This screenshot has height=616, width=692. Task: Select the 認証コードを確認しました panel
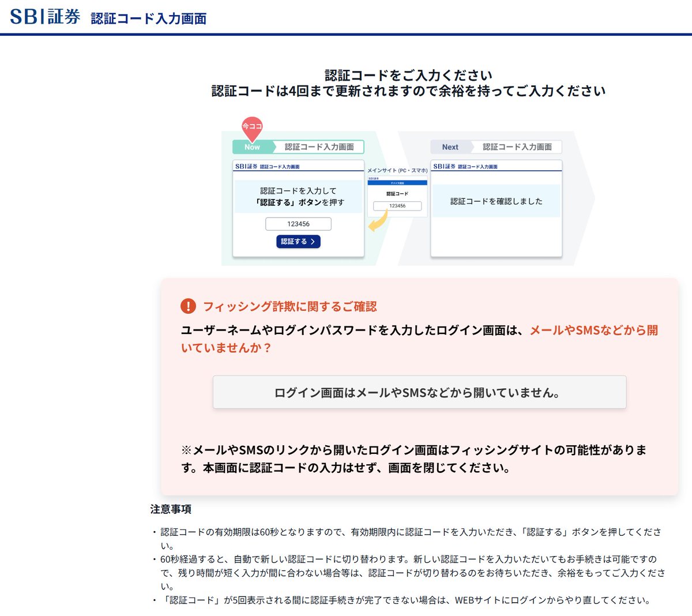coord(495,201)
